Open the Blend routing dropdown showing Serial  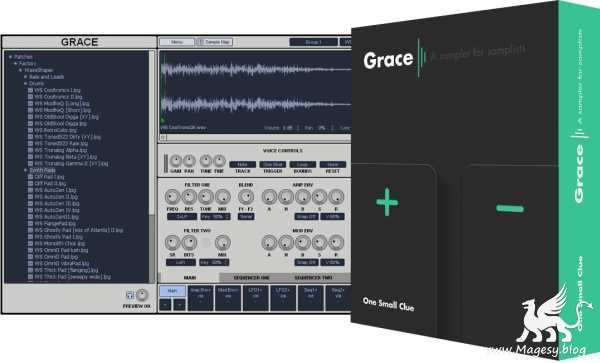click(x=246, y=216)
